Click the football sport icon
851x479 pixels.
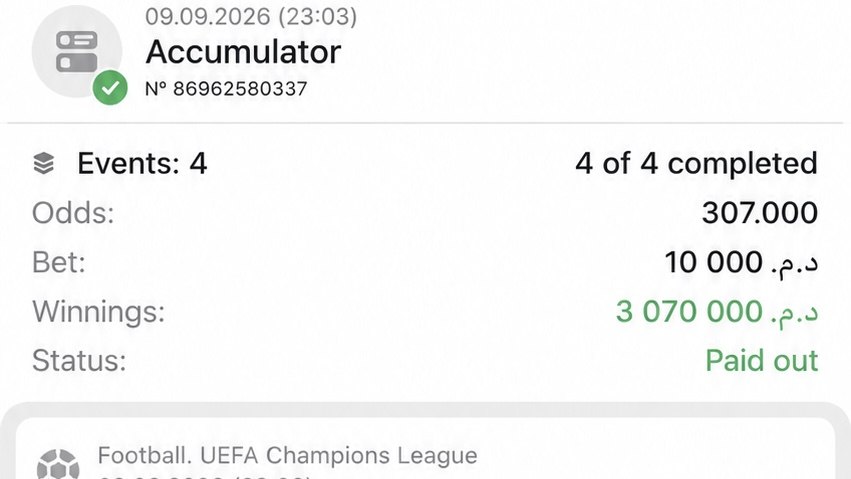tap(58, 464)
